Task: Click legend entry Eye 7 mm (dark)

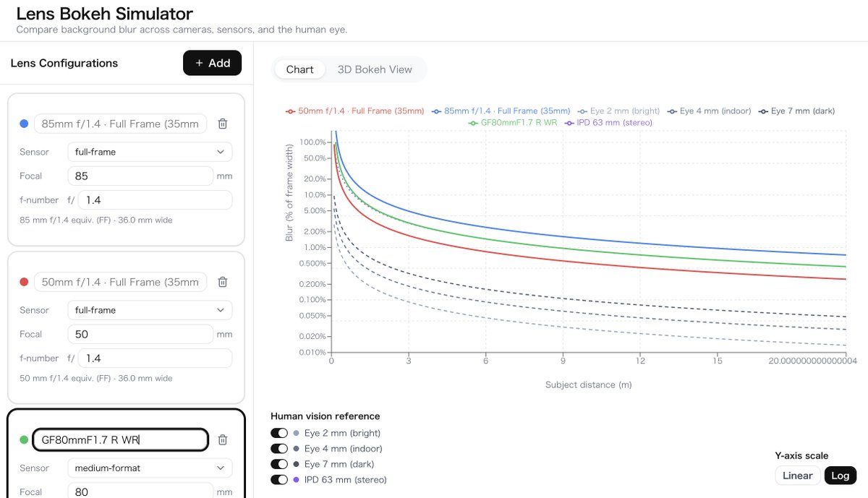Action: coord(797,111)
